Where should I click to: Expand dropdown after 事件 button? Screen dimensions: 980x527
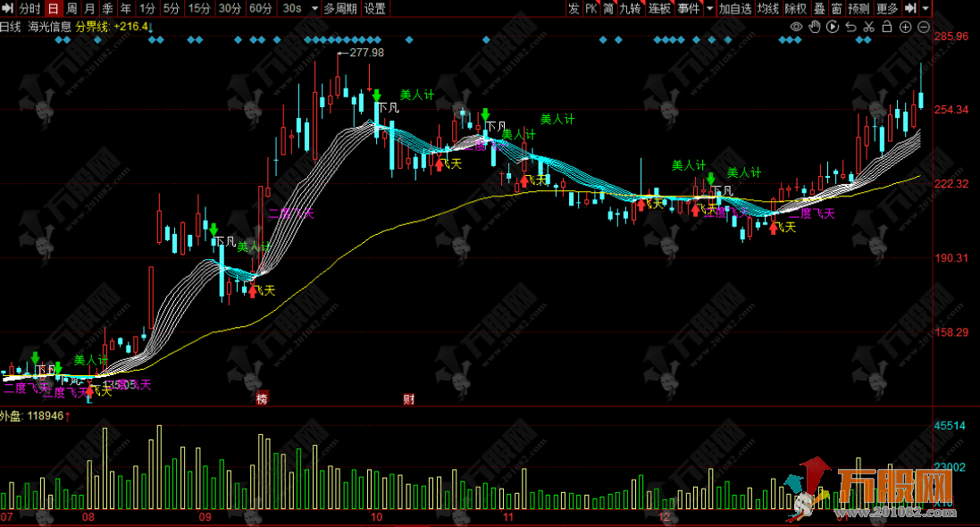pyautogui.click(x=709, y=9)
